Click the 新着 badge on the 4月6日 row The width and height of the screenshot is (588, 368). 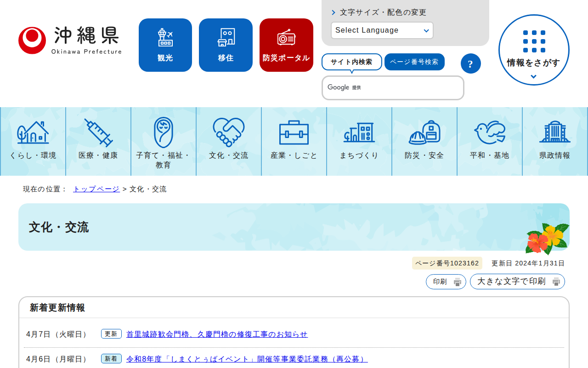(x=111, y=359)
